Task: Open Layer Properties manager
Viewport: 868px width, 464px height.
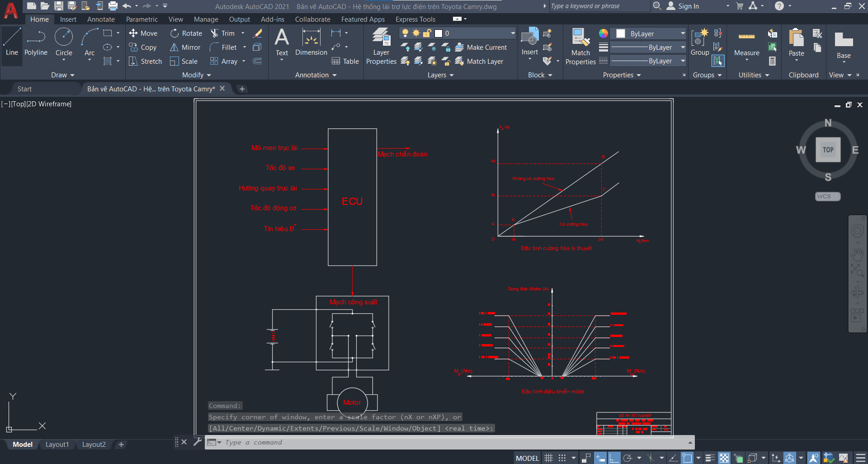Action: coord(381,46)
